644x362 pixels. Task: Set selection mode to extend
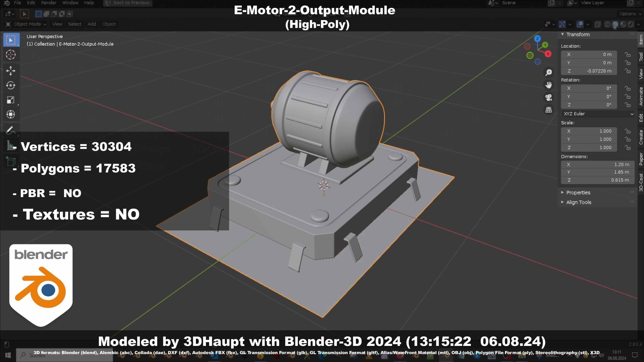click(x=46, y=14)
